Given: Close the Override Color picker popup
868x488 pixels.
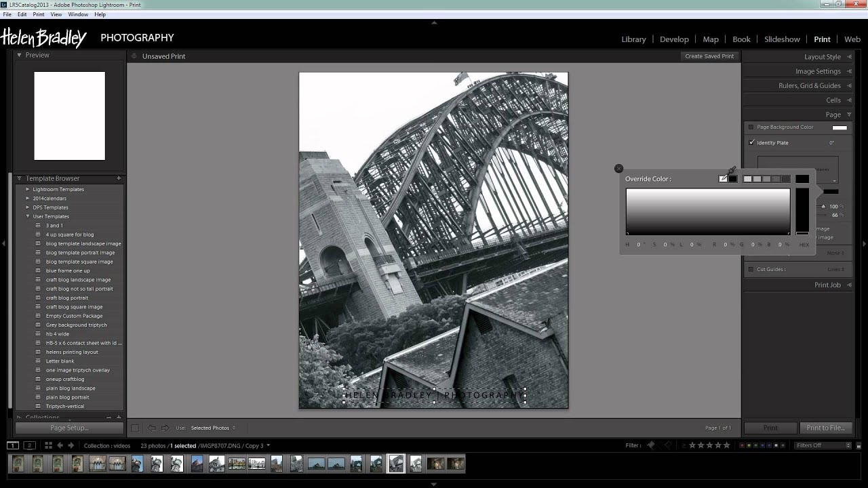Looking at the screenshot, I should click(x=618, y=168).
